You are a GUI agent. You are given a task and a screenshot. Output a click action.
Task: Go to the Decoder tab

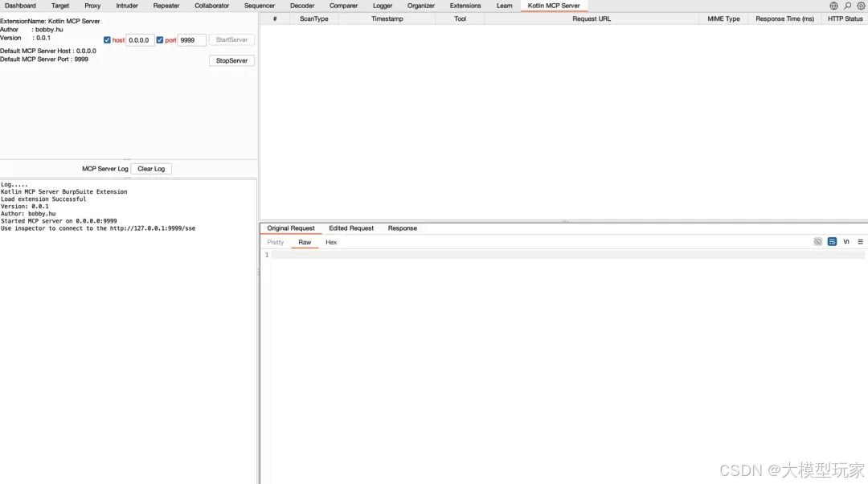(x=302, y=6)
